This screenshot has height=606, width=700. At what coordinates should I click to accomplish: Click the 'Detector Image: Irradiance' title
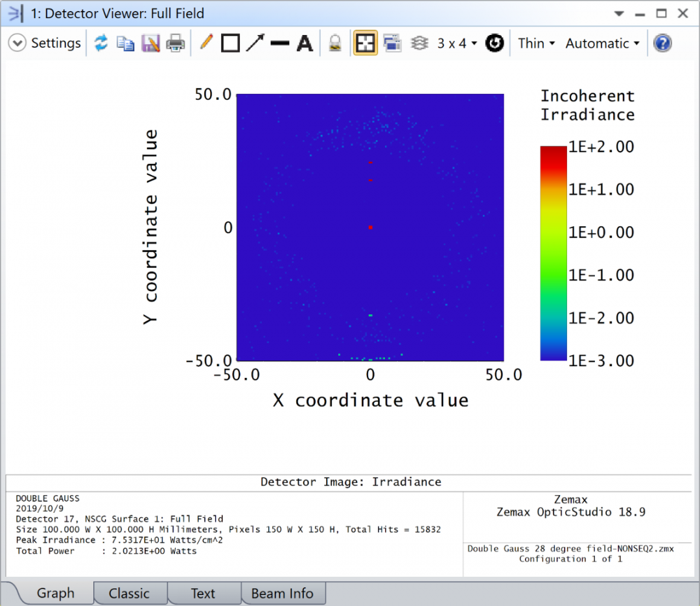(x=351, y=482)
